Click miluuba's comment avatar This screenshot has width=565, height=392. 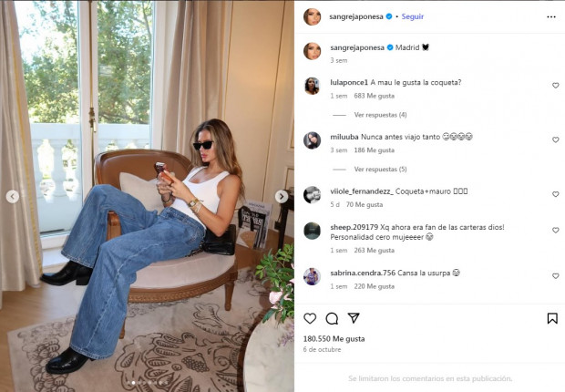click(x=312, y=140)
